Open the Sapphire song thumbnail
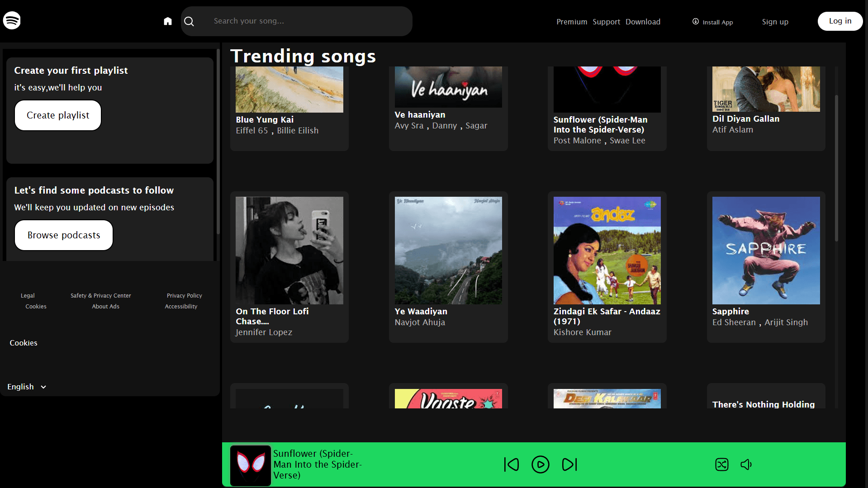The image size is (868, 488). (765, 250)
